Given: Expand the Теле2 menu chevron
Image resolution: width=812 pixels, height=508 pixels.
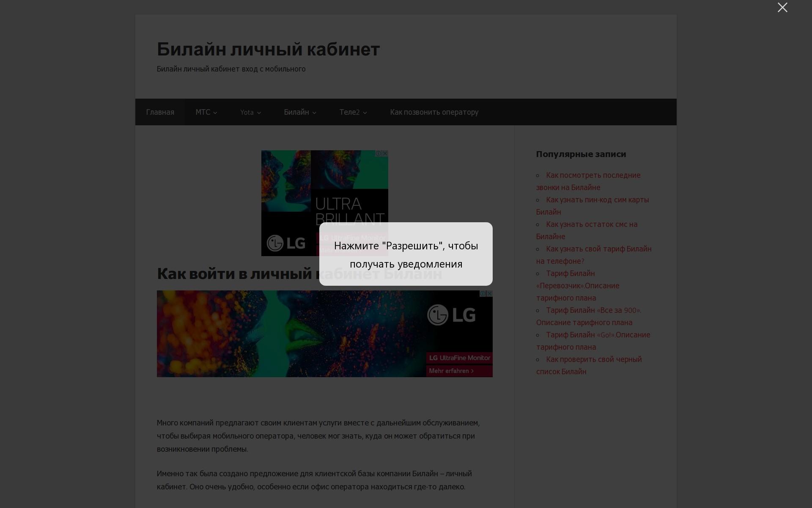Looking at the screenshot, I should click(x=365, y=113).
